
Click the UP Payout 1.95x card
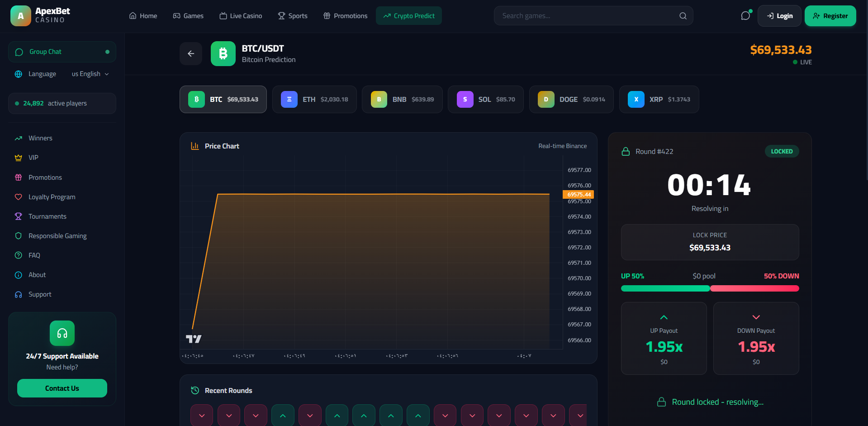(664, 339)
